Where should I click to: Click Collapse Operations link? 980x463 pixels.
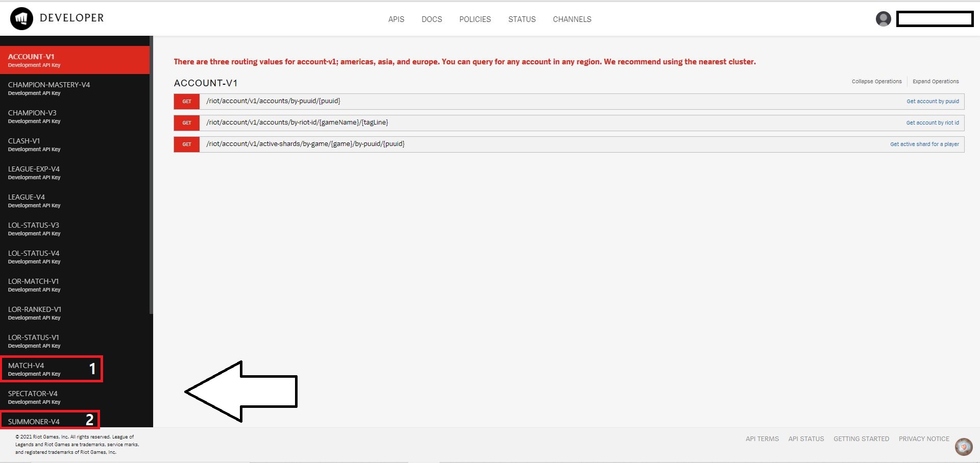pos(876,82)
